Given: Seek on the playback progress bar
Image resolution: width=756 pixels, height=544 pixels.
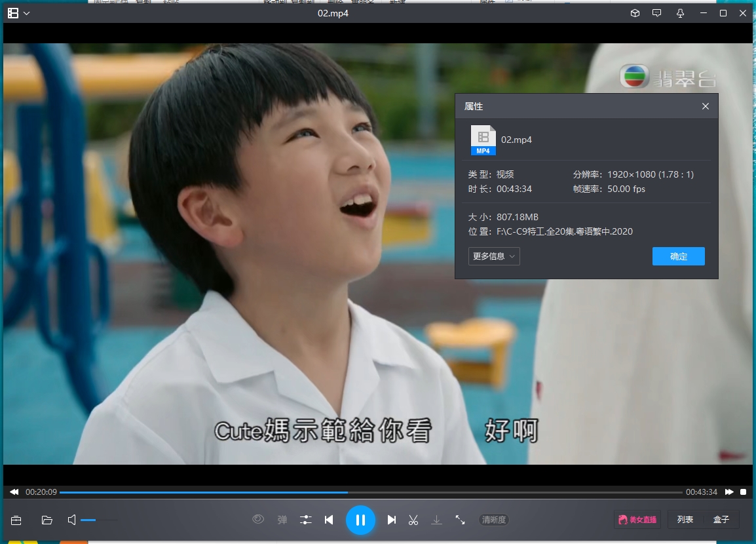Looking at the screenshot, I should (371, 492).
